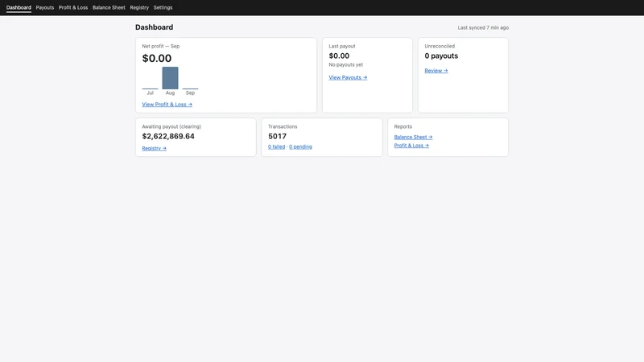Click the 0 payouts unreconciled value
The height and width of the screenshot is (362, 644).
[x=441, y=56]
